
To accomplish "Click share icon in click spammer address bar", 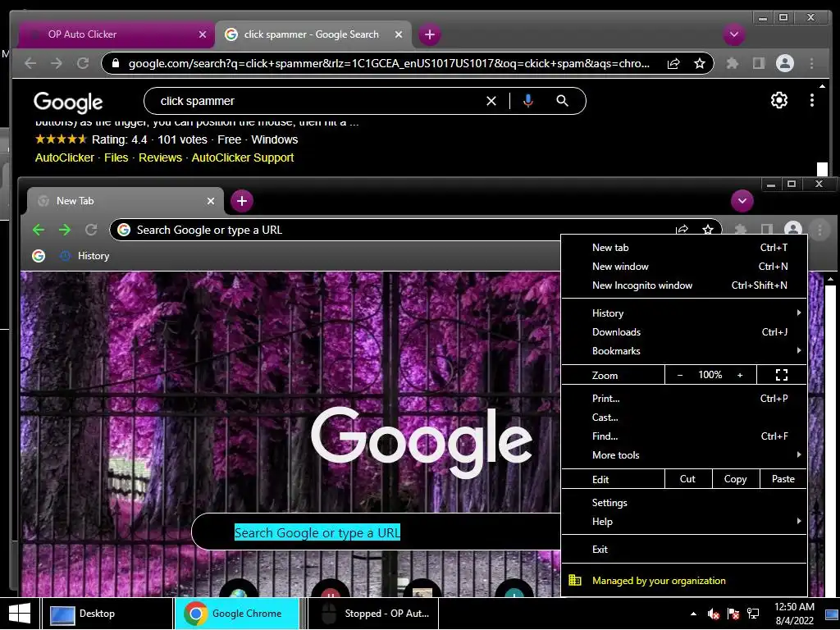I will [x=673, y=64].
